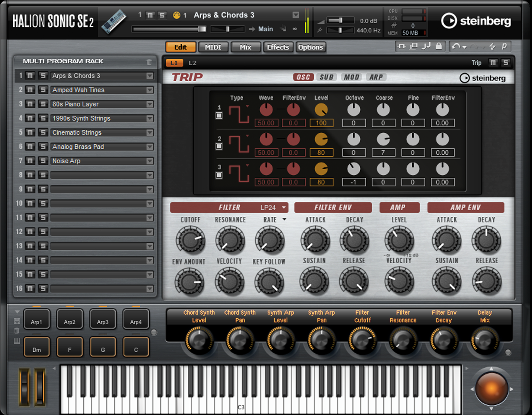The height and width of the screenshot is (415, 532).
Task: Click the Filter Cutoff quick control knob
Action: pos(362,340)
